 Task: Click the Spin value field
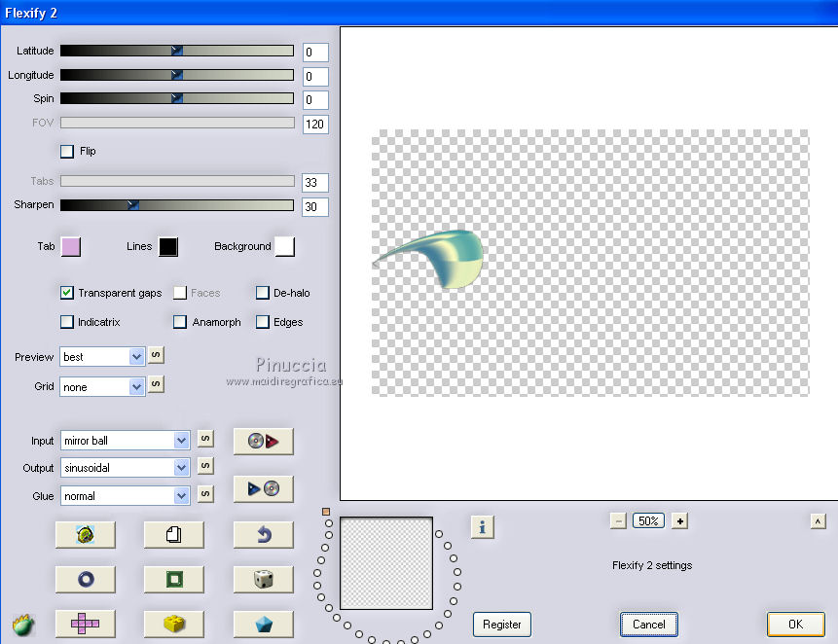tap(315, 100)
